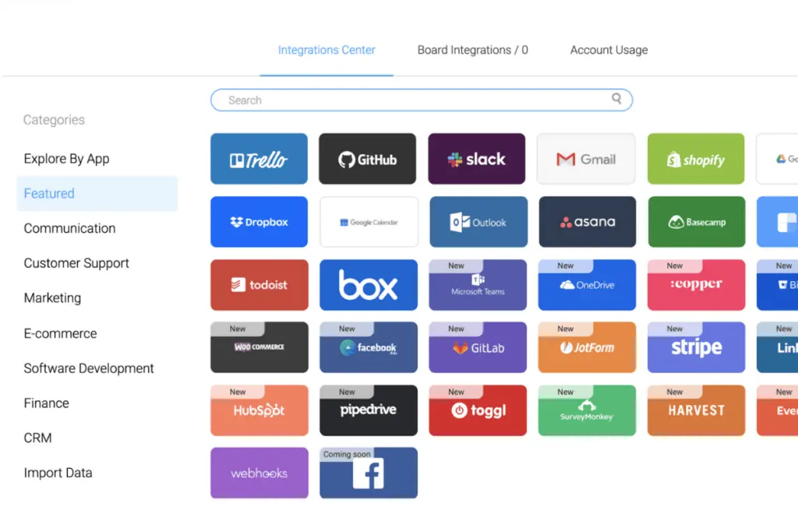Choose the Outlook integration tile
The width and height of the screenshot is (798, 532).
tap(478, 222)
